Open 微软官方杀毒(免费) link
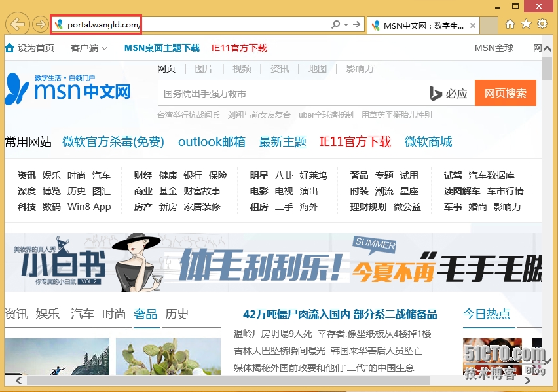The height and width of the screenshot is (392, 558). (x=113, y=141)
